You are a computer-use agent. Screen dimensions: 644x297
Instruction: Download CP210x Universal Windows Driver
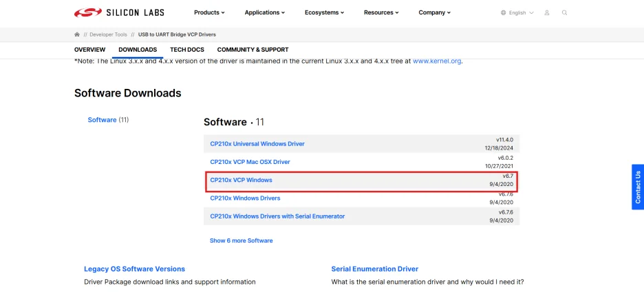257,144
